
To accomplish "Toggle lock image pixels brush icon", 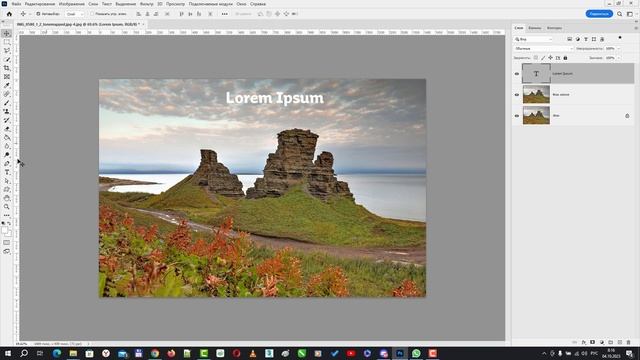I will [x=543, y=58].
